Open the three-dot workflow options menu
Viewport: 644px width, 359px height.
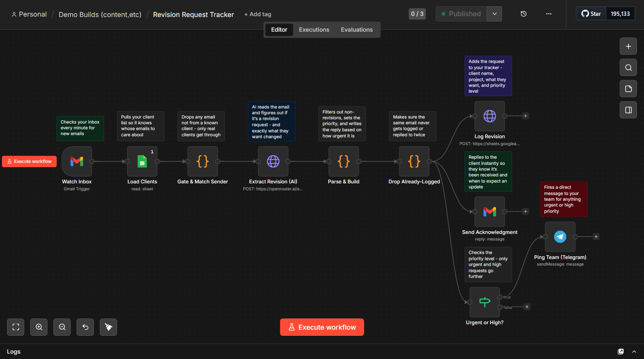(549, 14)
